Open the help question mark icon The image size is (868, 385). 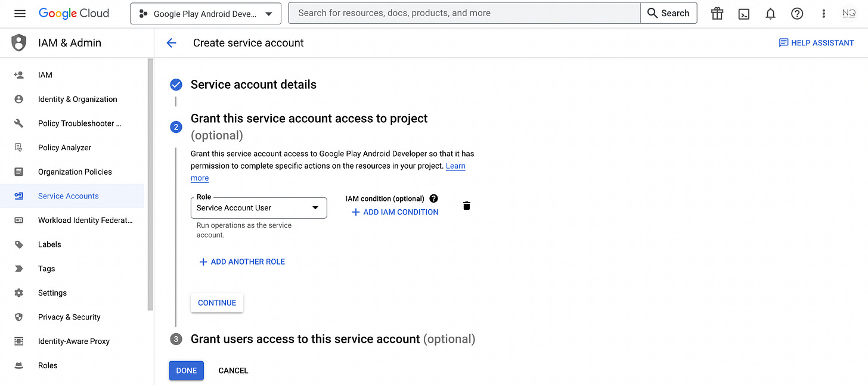point(797,14)
